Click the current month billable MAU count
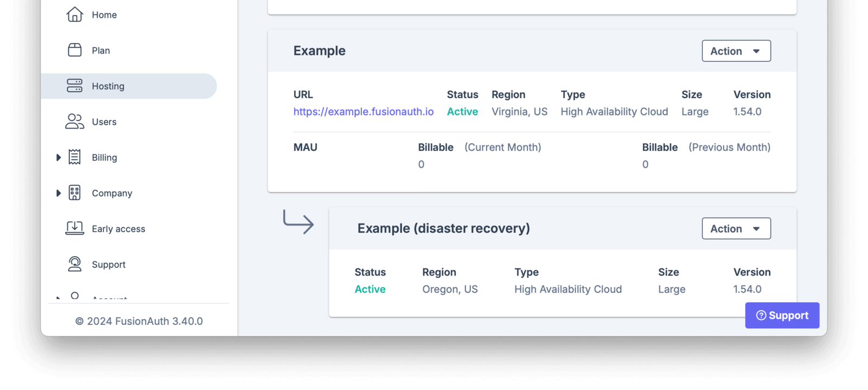 (x=421, y=164)
